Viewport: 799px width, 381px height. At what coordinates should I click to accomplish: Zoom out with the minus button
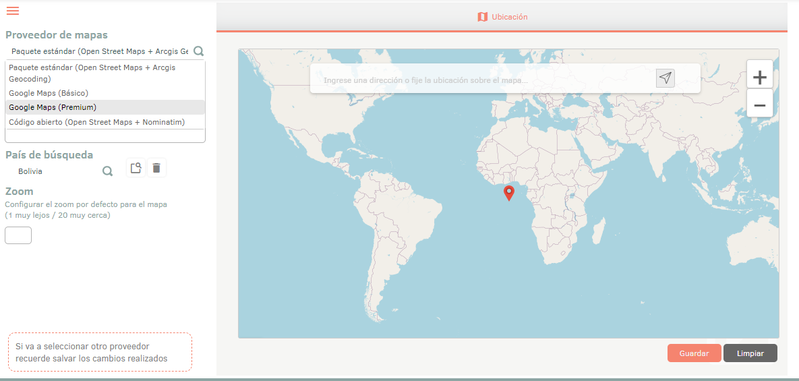point(760,105)
